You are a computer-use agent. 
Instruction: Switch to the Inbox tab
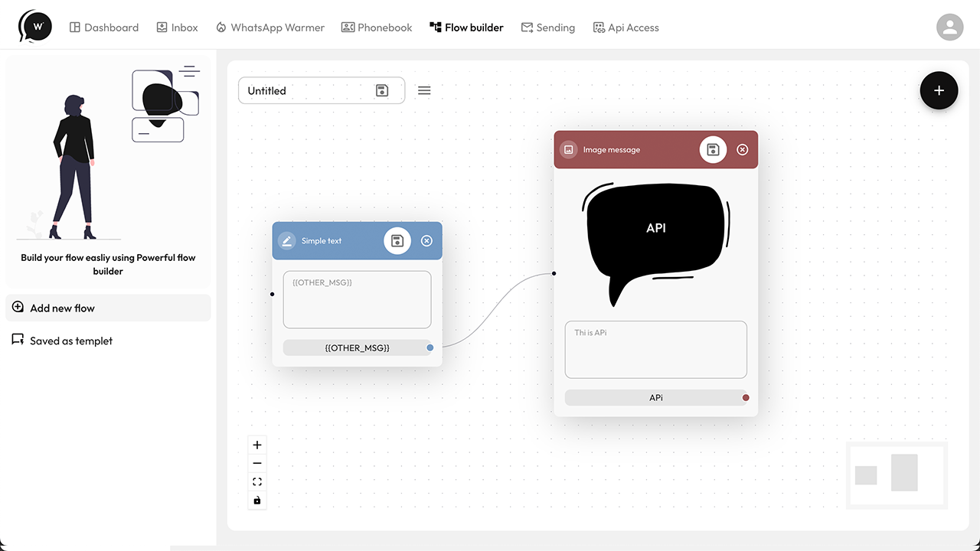pos(177,27)
